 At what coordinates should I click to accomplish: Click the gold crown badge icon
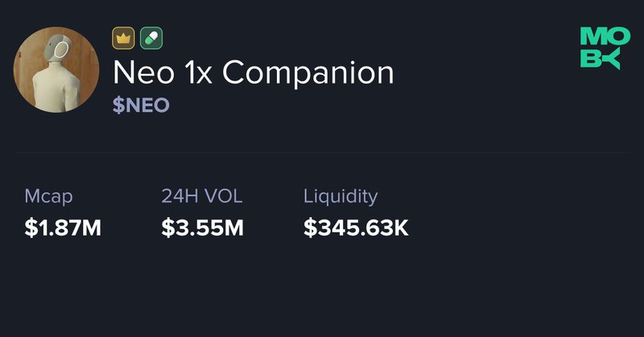pyautogui.click(x=123, y=37)
